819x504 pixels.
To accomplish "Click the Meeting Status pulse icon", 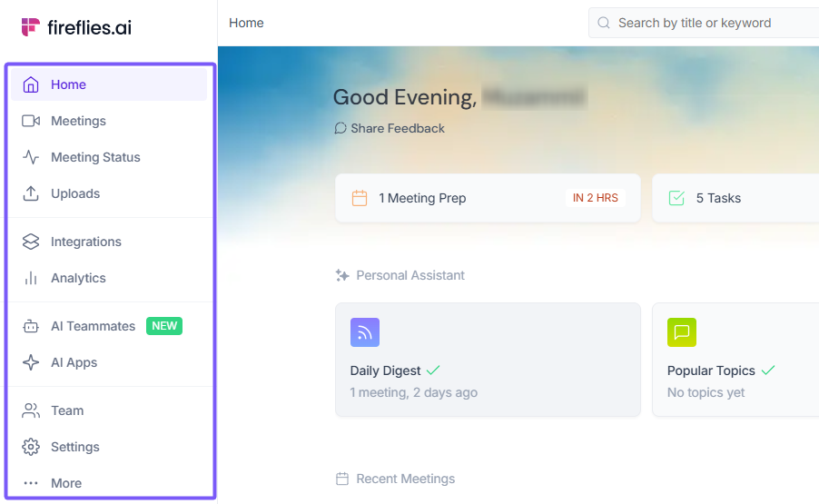I will (31, 157).
